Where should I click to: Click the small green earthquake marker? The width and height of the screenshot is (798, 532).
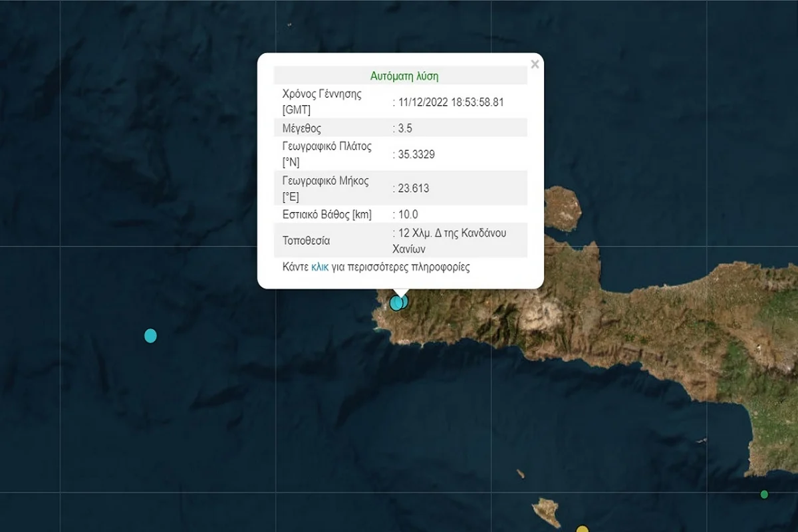764,494
